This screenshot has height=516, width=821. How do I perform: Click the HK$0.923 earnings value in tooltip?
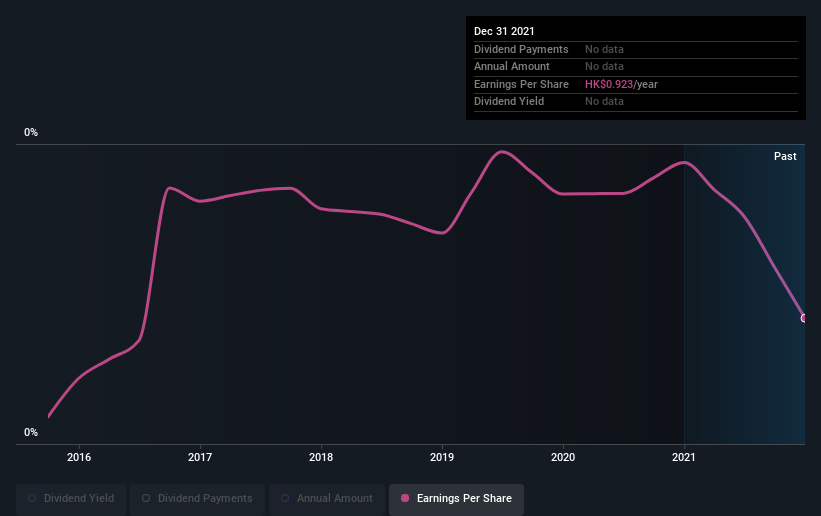(x=608, y=84)
